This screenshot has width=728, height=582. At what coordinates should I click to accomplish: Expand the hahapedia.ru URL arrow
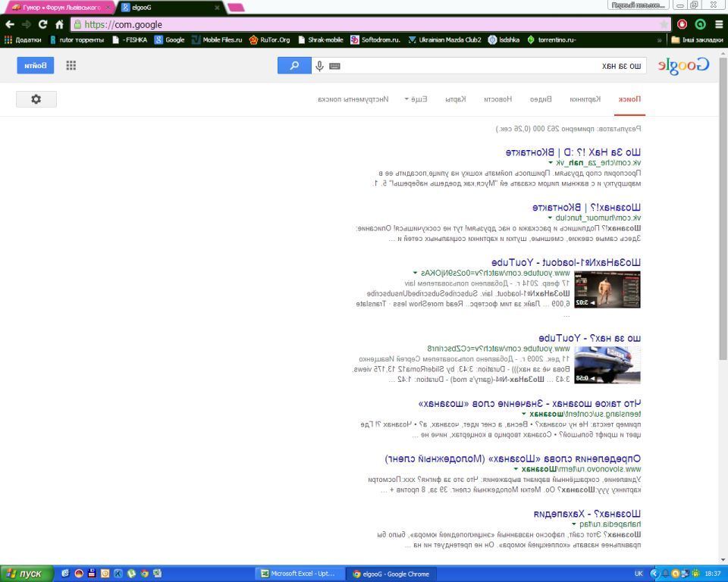(574, 524)
